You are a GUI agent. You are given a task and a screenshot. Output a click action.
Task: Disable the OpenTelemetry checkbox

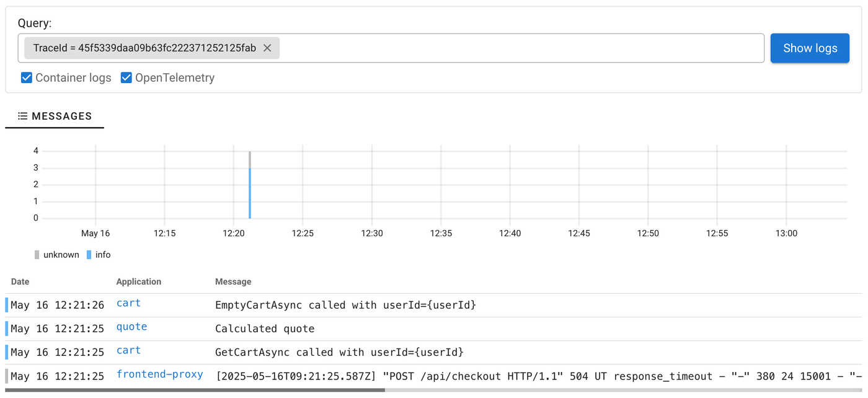point(126,77)
